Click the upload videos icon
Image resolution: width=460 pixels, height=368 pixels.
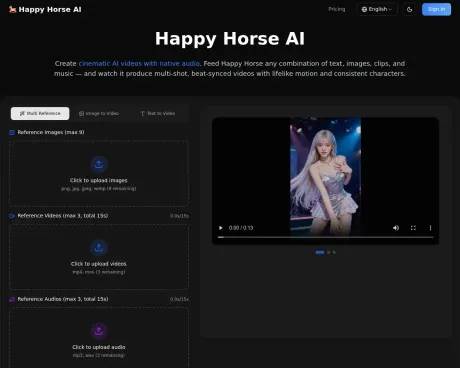pyautogui.click(x=99, y=248)
